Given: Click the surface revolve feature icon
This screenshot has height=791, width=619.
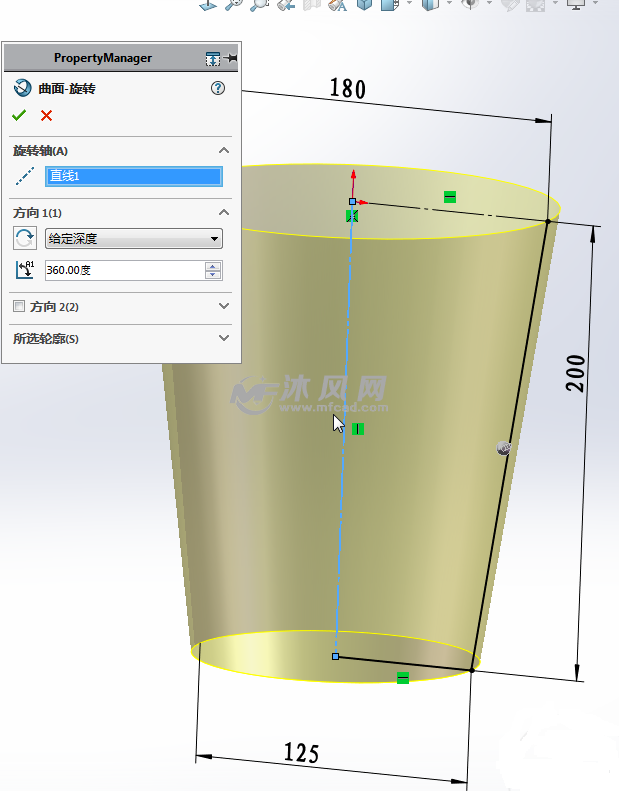Looking at the screenshot, I should point(22,88).
